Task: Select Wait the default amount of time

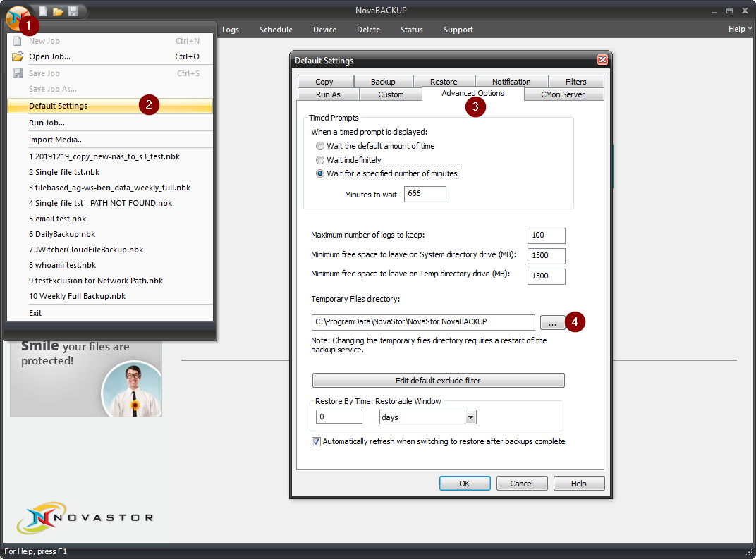Action: [319, 146]
